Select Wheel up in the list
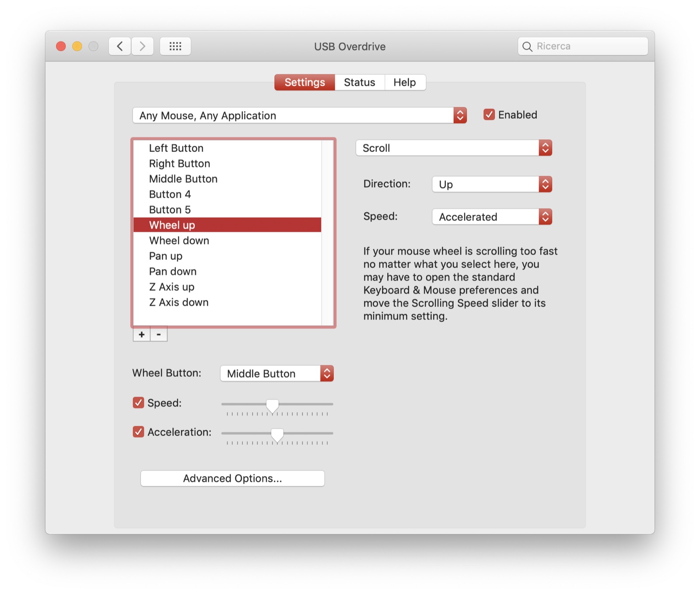 tap(227, 225)
